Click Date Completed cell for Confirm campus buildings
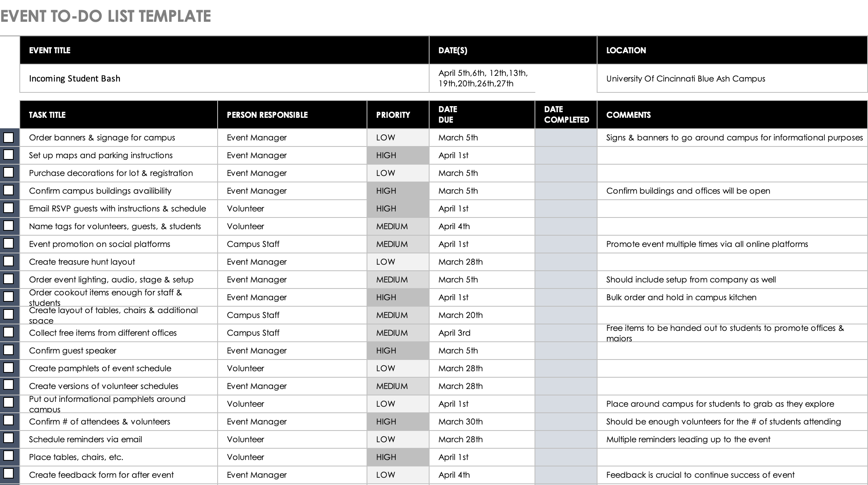The width and height of the screenshot is (868, 485). tap(566, 191)
